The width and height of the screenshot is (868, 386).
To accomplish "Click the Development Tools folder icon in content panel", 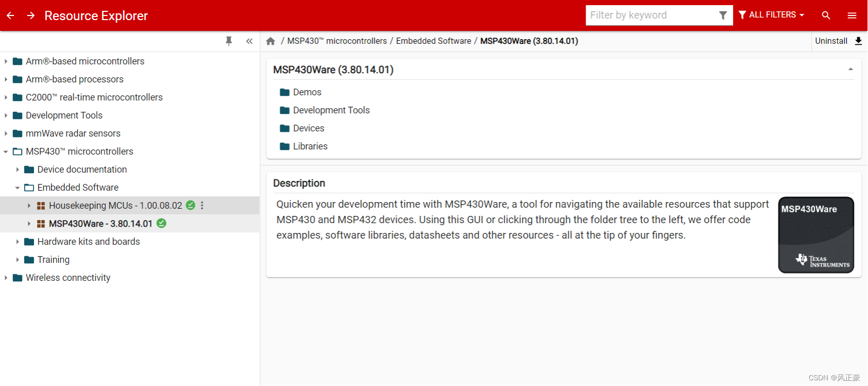I will click(285, 110).
